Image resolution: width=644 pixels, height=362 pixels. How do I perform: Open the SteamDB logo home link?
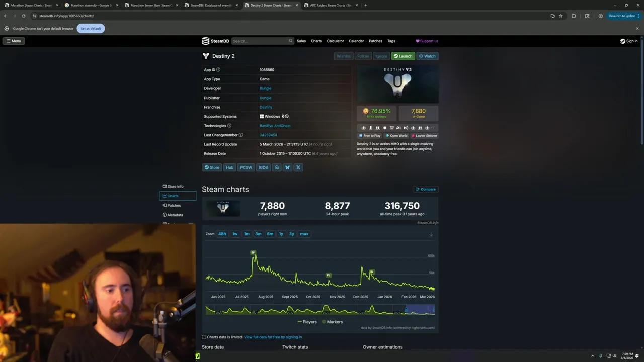tap(215, 41)
